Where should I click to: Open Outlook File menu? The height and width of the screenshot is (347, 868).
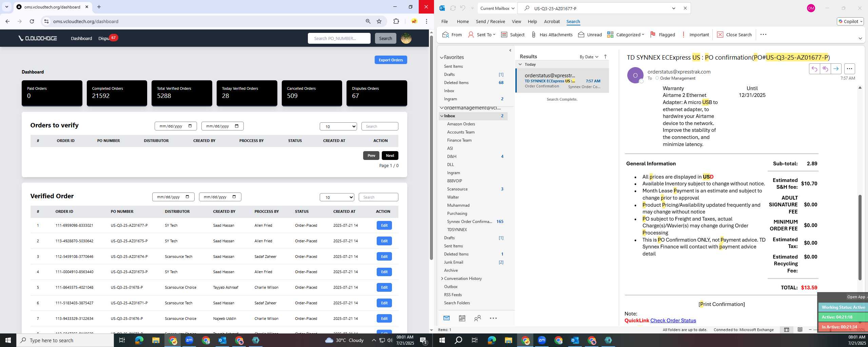(445, 21)
